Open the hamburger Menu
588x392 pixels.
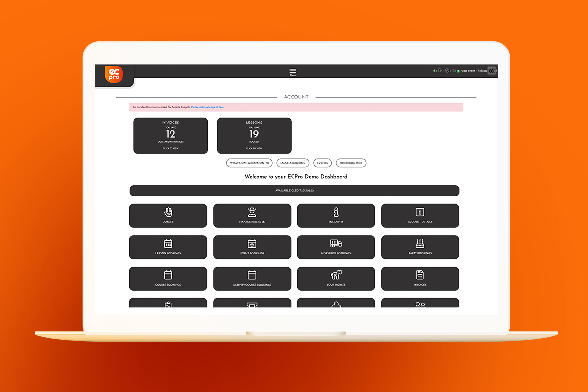pos(293,71)
